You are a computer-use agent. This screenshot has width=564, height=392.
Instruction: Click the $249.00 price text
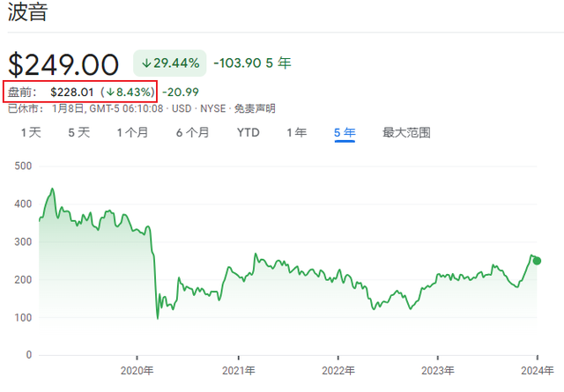pyautogui.click(x=63, y=64)
